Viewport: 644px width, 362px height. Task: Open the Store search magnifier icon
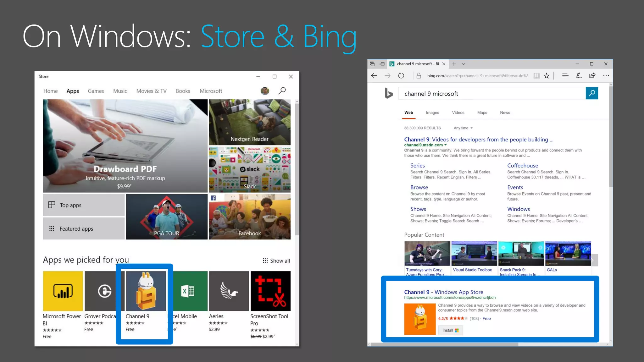point(282,91)
